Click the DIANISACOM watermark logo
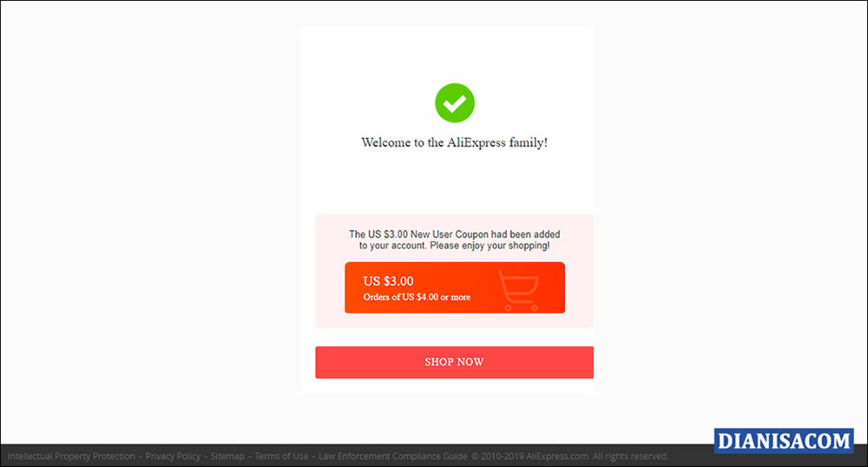868x467 pixels. click(x=783, y=441)
